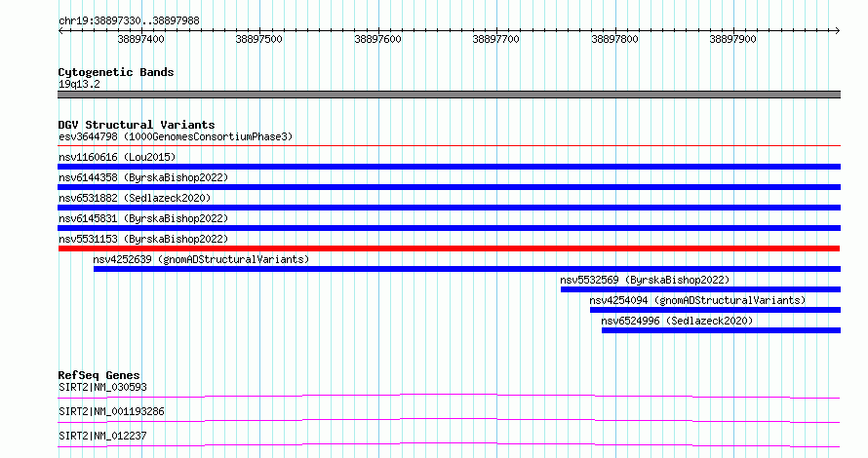Click ruler position 38897400

140,39
